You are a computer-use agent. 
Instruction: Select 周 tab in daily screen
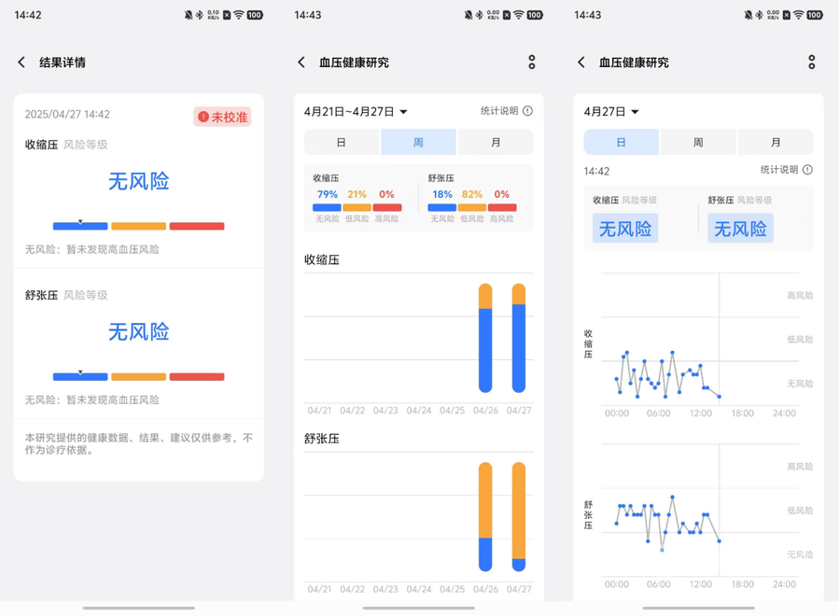[x=698, y=143]
